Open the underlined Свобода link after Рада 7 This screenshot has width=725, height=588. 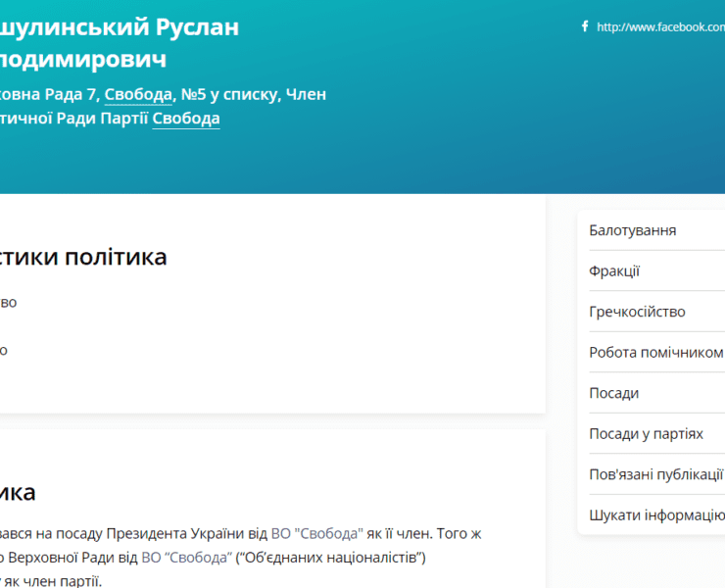tap(138, 94)
